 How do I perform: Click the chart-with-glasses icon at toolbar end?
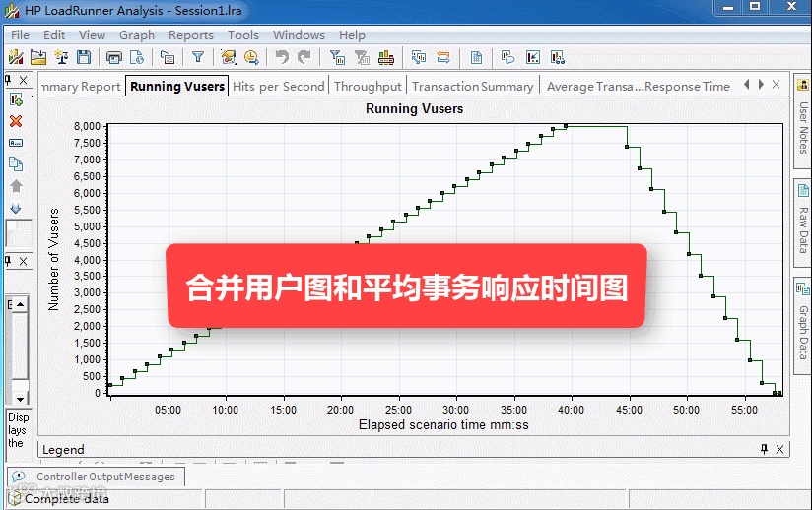tap(557, 57)
